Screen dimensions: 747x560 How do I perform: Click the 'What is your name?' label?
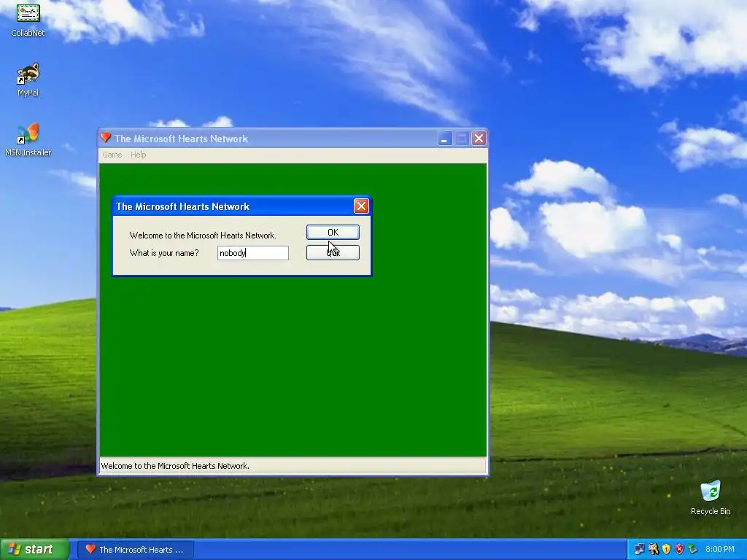[164, 253]
